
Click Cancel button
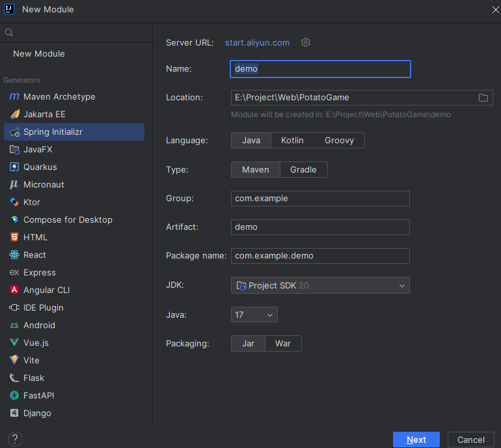471,440
